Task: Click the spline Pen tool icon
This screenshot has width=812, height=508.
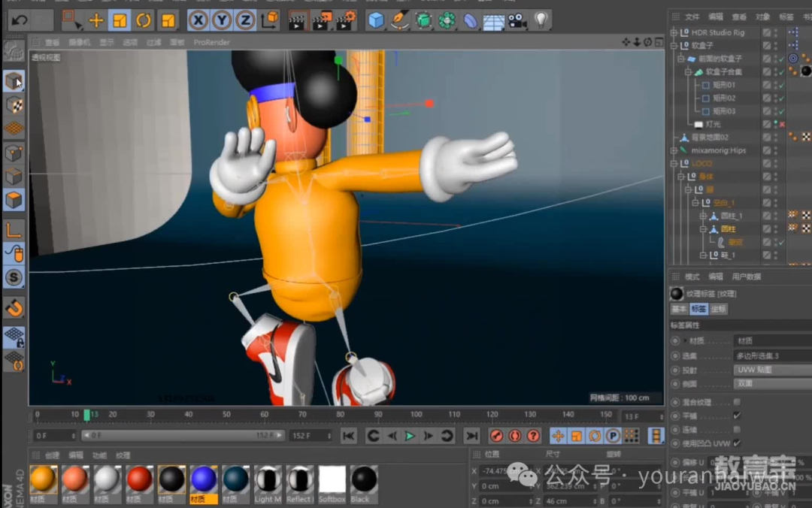Action: click(x=399, y=21)
